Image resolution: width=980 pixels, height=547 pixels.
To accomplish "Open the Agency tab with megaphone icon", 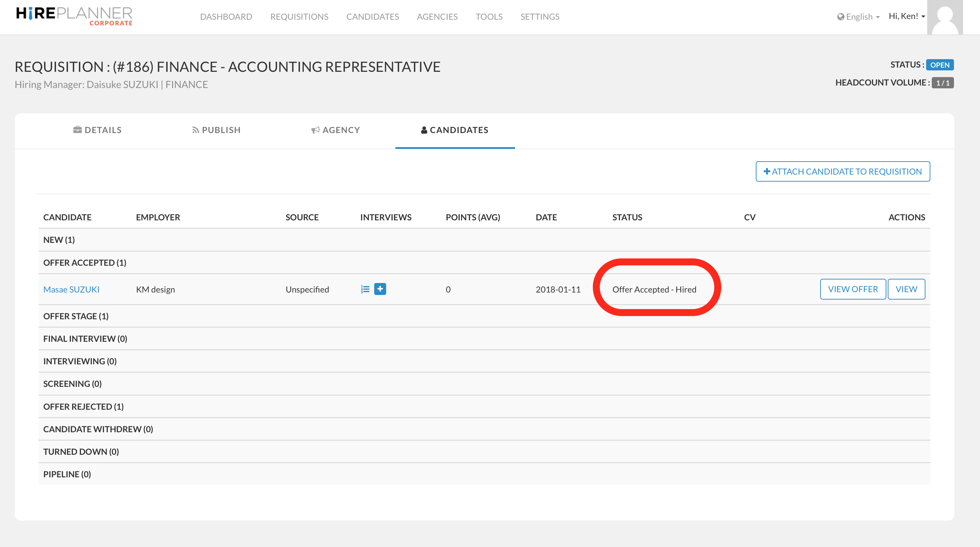I will point(335,130).
